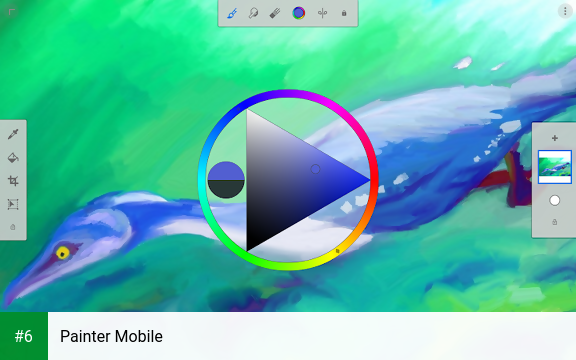Click the blue hue marker on ring
Viewport: 576px width, 360px height.
tap(238, 109)
